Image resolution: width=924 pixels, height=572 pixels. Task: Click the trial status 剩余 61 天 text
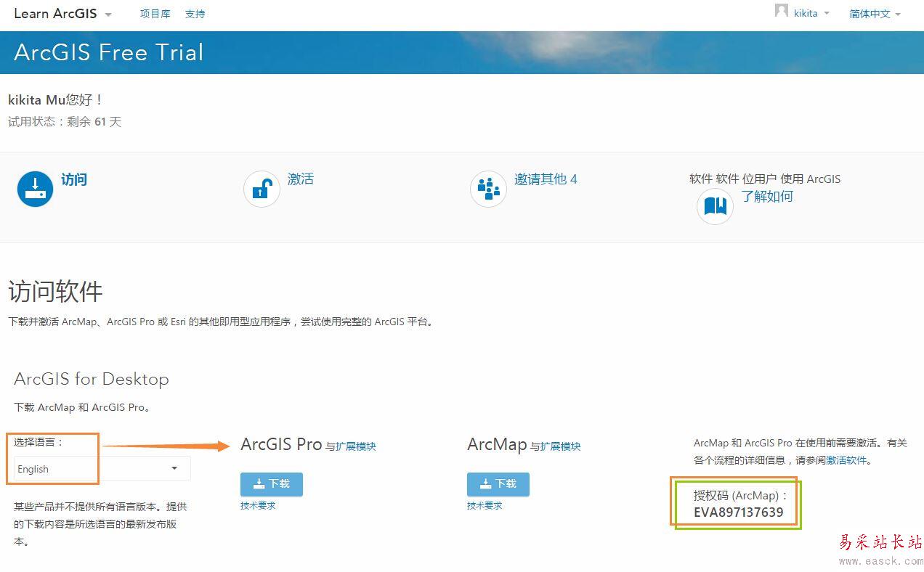(x=94, y=122)
